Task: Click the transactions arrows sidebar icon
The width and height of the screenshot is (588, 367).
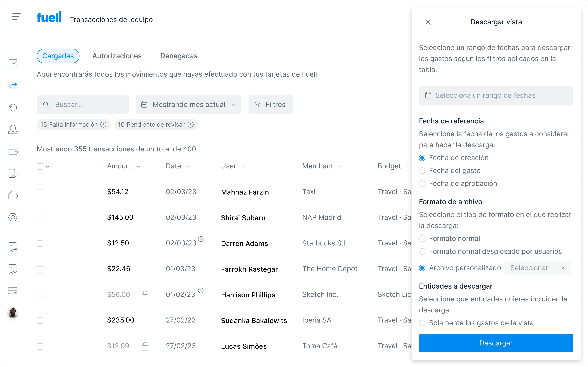Action: [13, 85]
